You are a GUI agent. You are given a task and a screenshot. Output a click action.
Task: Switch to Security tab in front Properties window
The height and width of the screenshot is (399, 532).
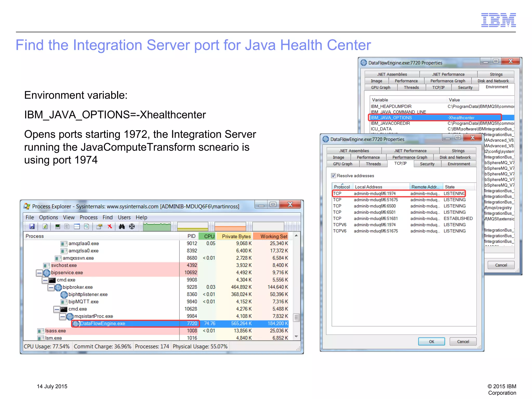click(x=427, y=164)
